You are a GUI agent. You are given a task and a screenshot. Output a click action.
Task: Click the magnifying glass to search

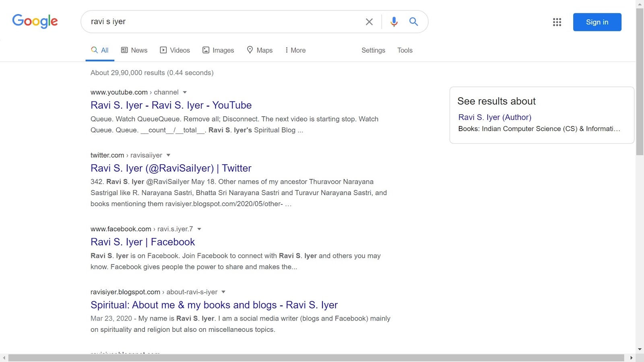coord(413,22)
